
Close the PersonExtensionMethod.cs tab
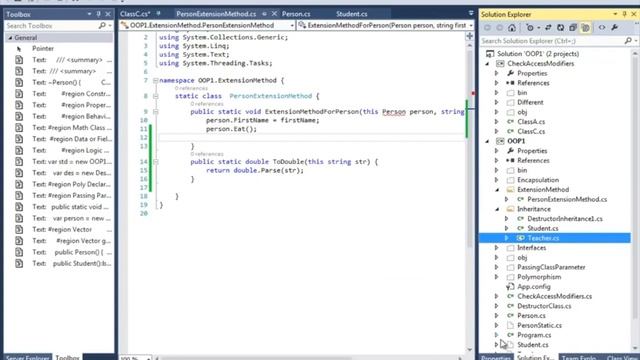(x=274, y=13)
